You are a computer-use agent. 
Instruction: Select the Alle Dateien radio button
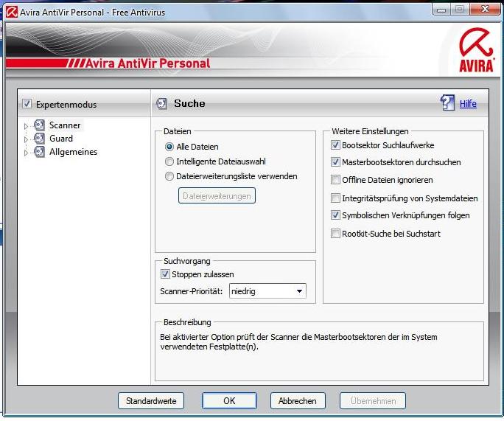[x=169, y=147]
